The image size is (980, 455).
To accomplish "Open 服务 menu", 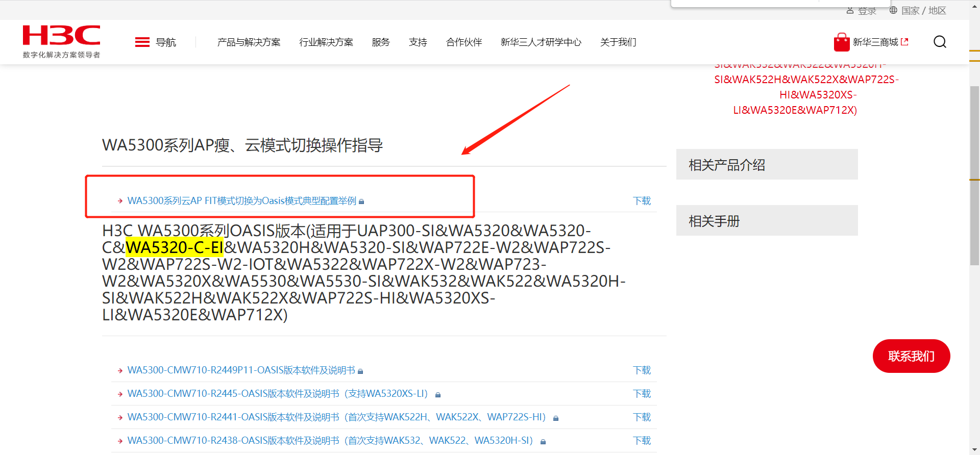I will (x=381, y=42).
